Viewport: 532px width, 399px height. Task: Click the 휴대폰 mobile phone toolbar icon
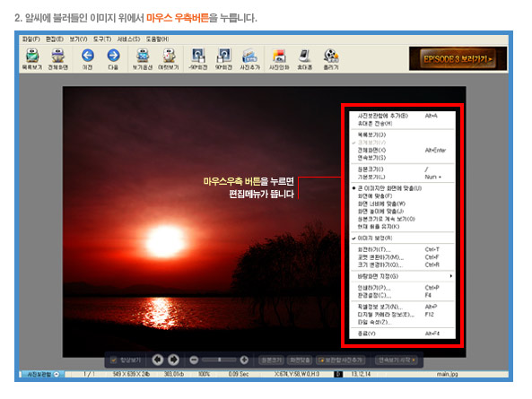(x=305, y=59)
